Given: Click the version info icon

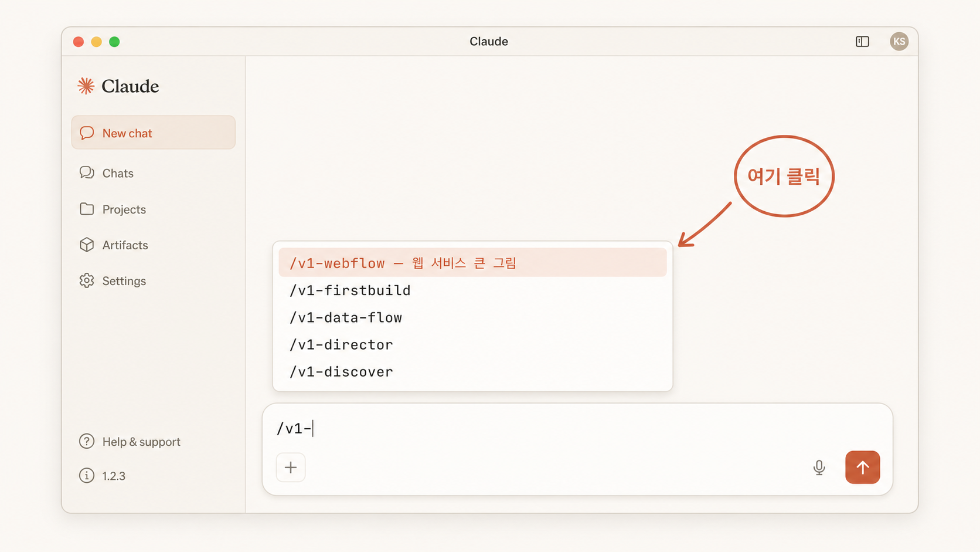Looking at the screenshot, I should [x=87, y=475].
